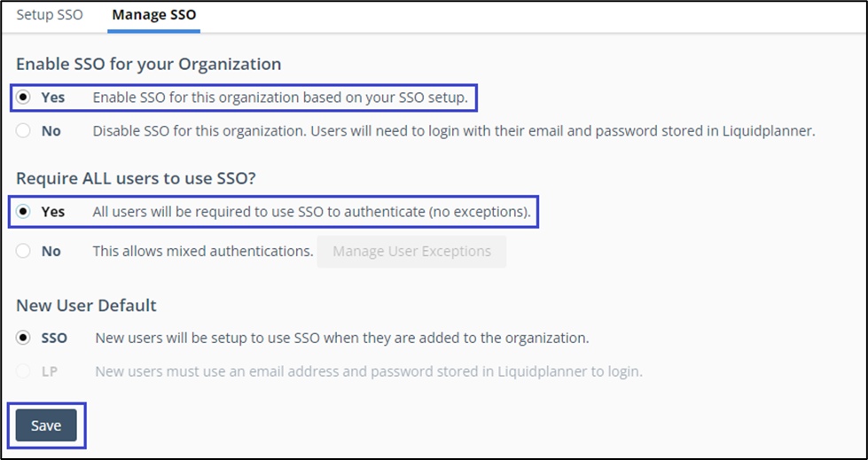Click the Save button
Screen dimensions: 868x460
point(46,425)
